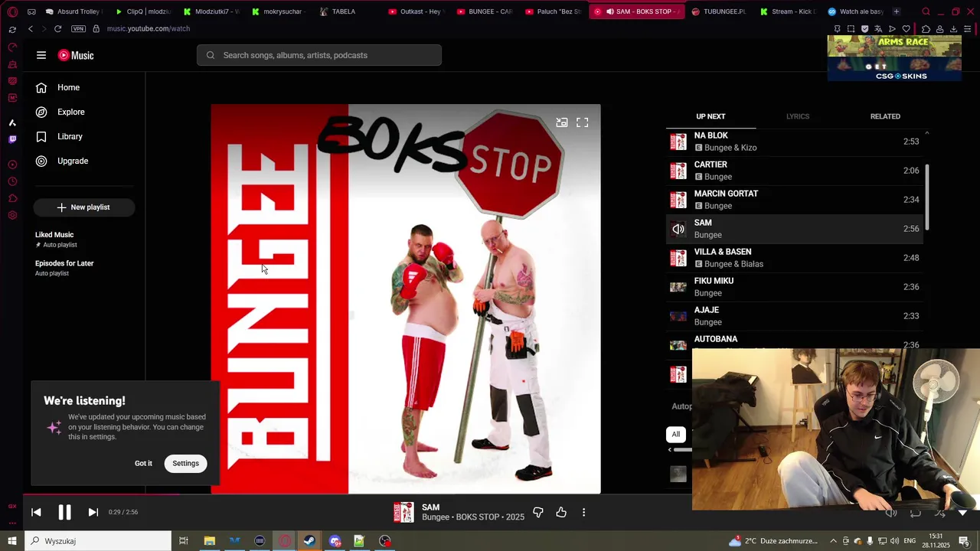Image resolution: width=980 pixels, height=551 pixels.
Task: Open the weather widget 2°C
Action: pos(773,541)
